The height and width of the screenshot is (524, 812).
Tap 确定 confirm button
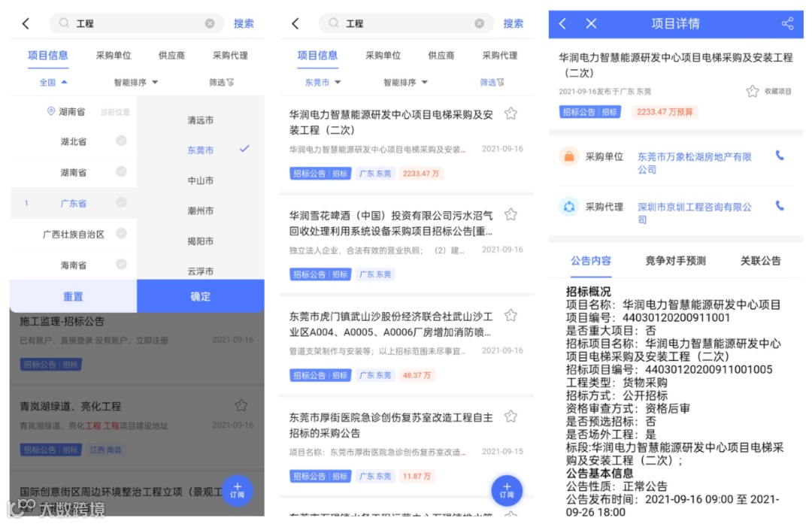tap(201, 296)
